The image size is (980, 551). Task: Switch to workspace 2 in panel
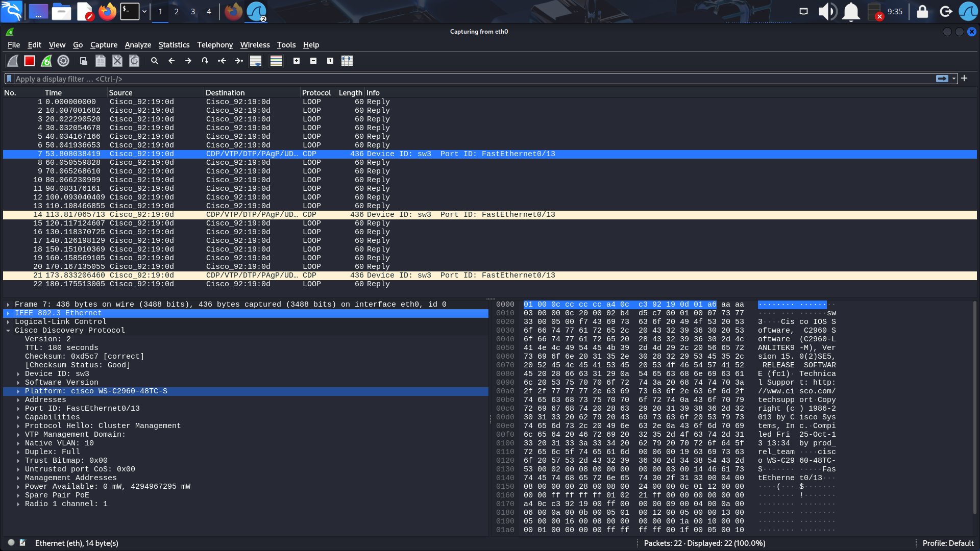click(x=176, y=11)
